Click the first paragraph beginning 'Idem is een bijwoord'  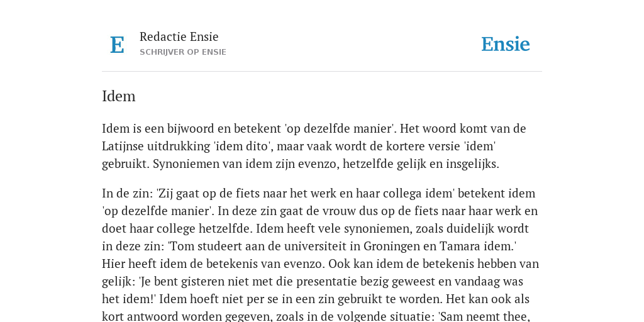[314, 146]
